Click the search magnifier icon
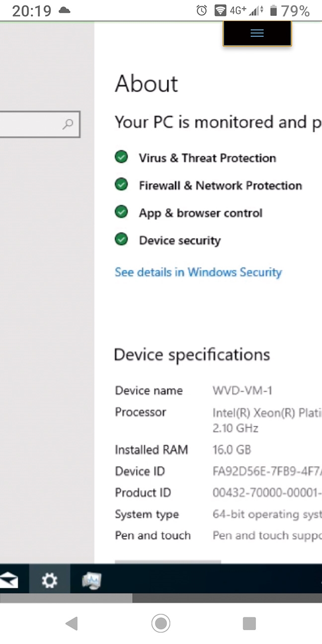Screen dimensions: 322x644 coord(68,124)
